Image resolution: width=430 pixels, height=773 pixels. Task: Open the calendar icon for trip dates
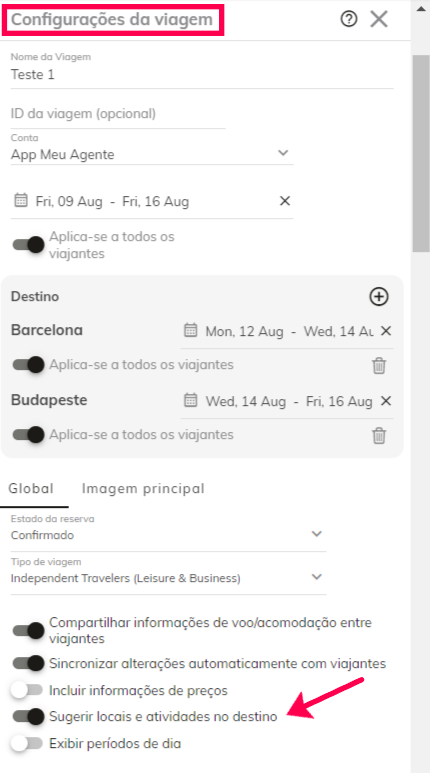tap(21, 200)
